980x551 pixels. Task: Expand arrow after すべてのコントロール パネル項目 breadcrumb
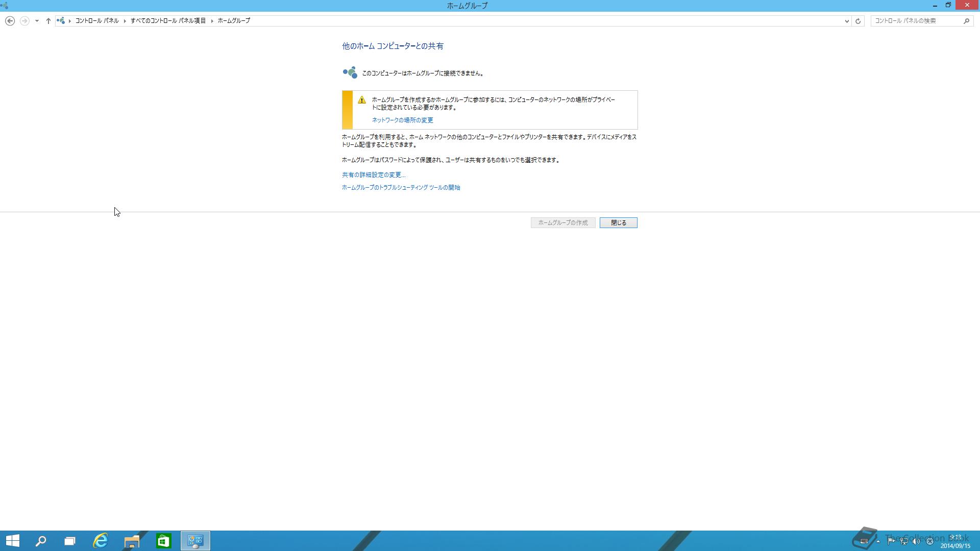click(212, 21)
